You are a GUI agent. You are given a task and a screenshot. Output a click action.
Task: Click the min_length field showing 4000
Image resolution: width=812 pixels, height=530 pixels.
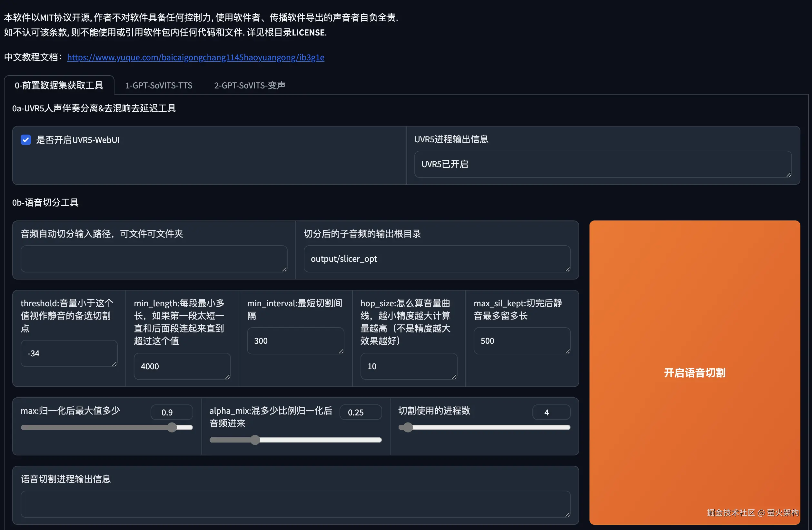click(x=182, y=366)
